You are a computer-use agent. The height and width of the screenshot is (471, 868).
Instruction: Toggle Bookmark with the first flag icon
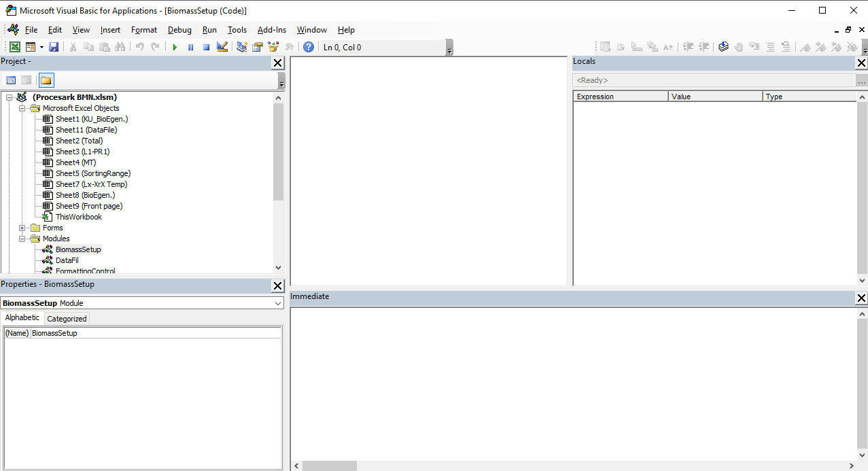point(805,47)
